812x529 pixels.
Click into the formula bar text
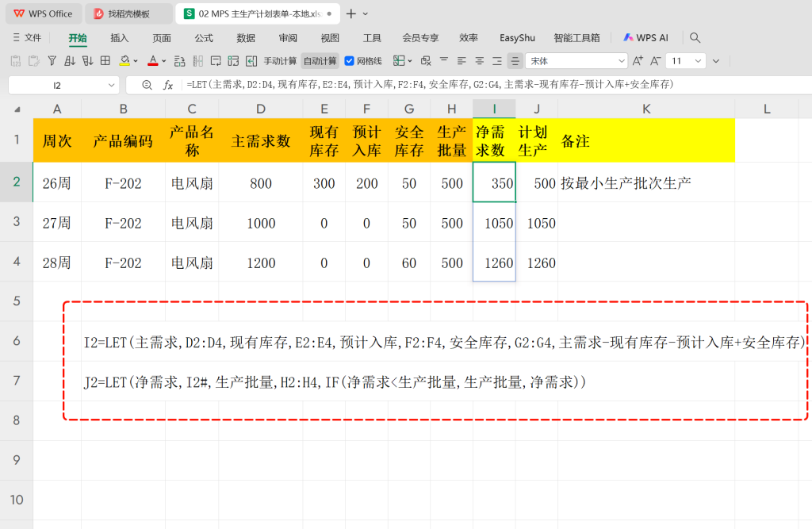(430, 84)
